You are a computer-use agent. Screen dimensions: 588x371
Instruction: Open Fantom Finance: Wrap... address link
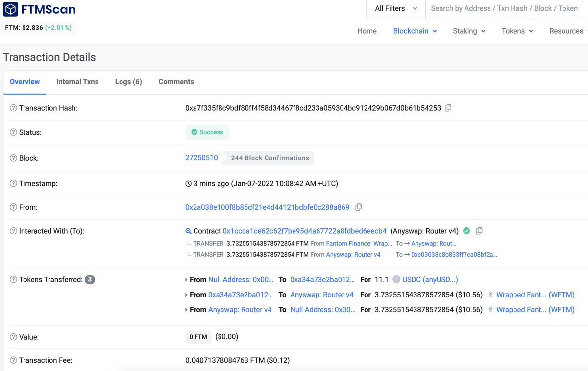pos(359,243)
